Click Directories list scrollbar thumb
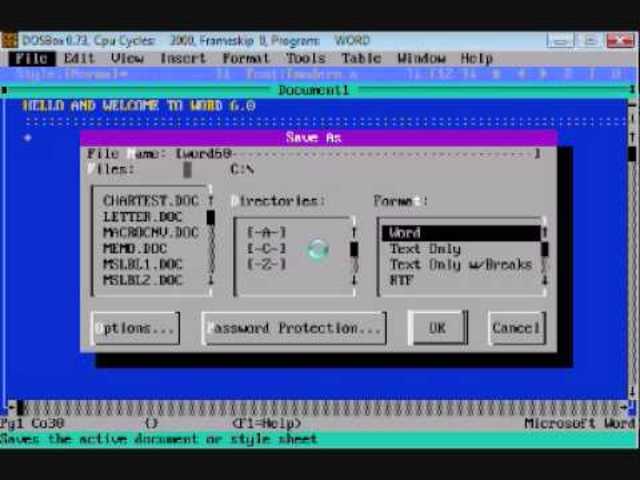The image size is (640, 480). (354, 249)
